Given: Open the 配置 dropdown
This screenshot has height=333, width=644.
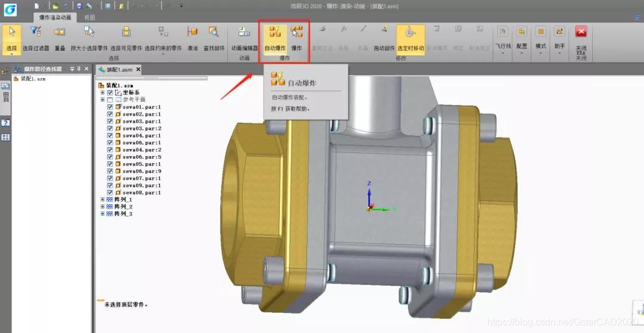Looking at the screenshot, I should (x=522, y=40).
